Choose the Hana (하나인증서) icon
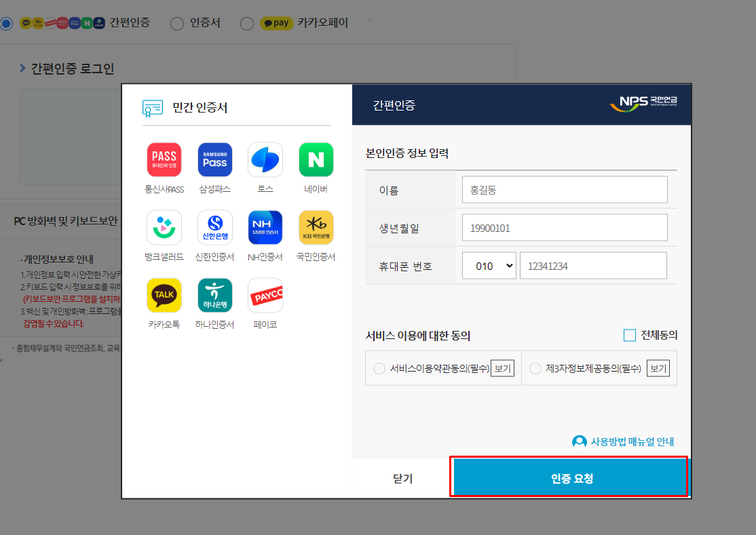 [214, 295]
